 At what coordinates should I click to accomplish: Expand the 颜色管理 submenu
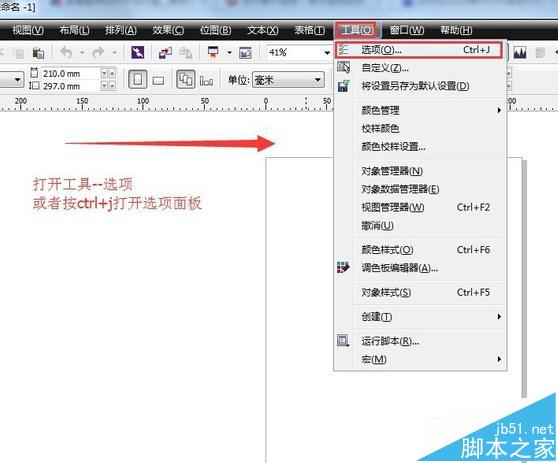420,110
